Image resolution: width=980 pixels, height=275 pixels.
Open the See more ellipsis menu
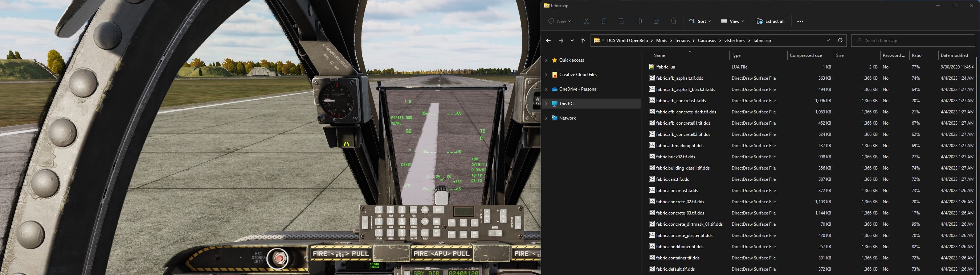pos(800,21)
